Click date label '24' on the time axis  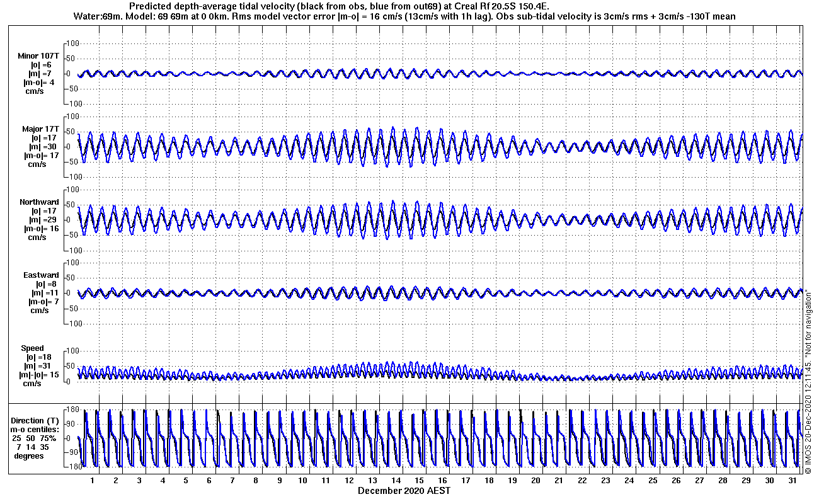point(629,481)
